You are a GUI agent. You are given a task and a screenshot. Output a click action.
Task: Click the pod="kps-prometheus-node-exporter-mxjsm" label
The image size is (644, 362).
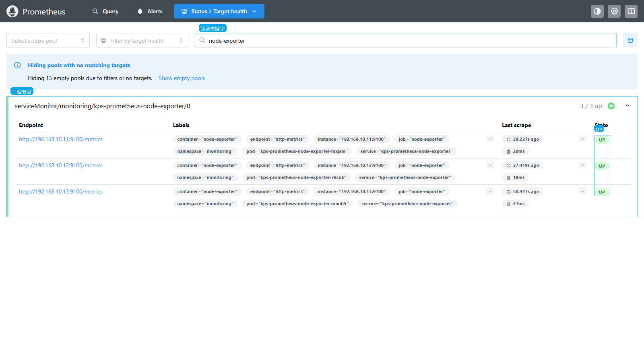(297, 151)
